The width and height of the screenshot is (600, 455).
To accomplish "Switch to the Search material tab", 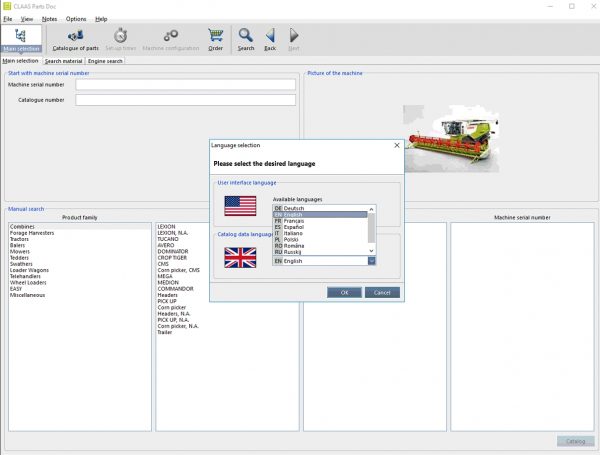I will 64,61.
